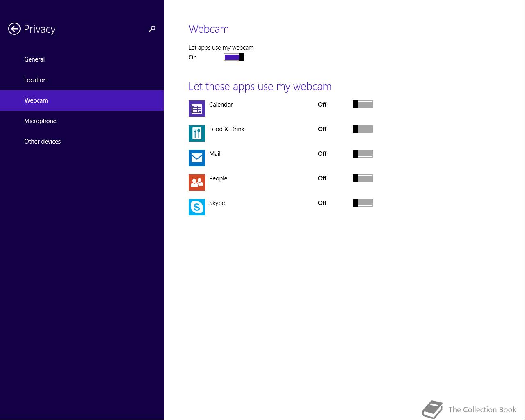Enable webcam access for Mail
The width and height of the screenshot is (525, 420).
point(363,154)
